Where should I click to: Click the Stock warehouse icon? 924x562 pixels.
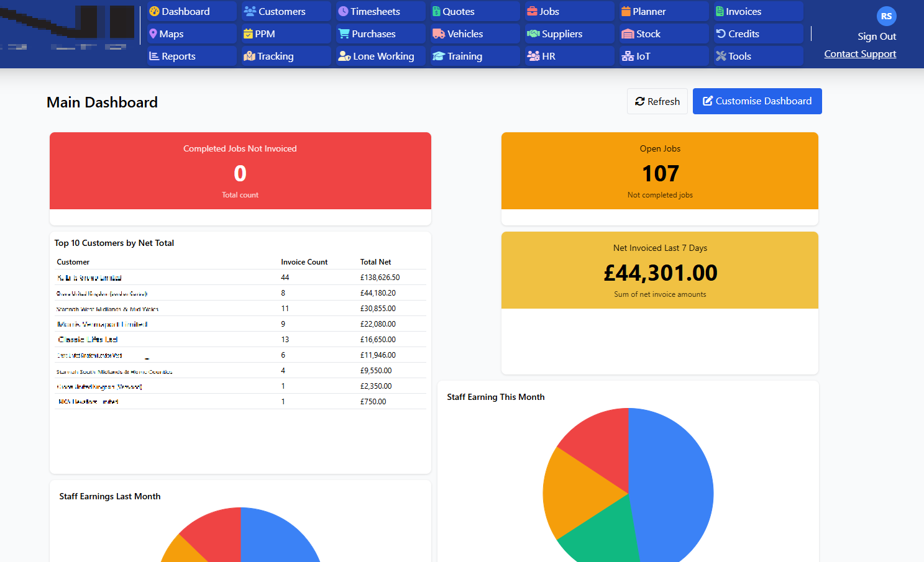628,34
